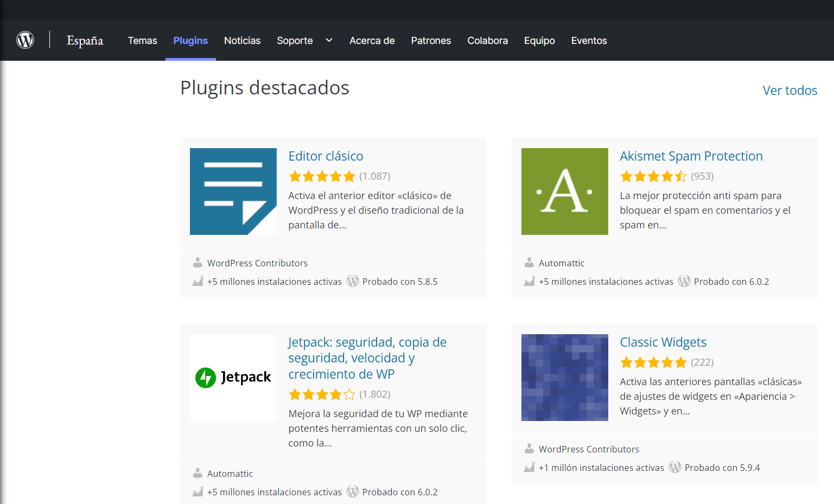Screen dimensions: 834x504
Task: Expand the Soporte dropdown chevron
Action: tap(329, 40)
